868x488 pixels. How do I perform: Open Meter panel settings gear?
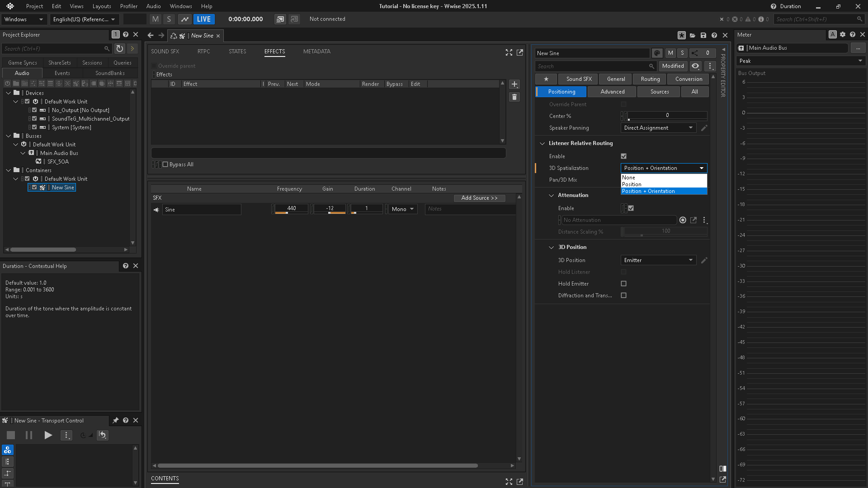point(843,34)
